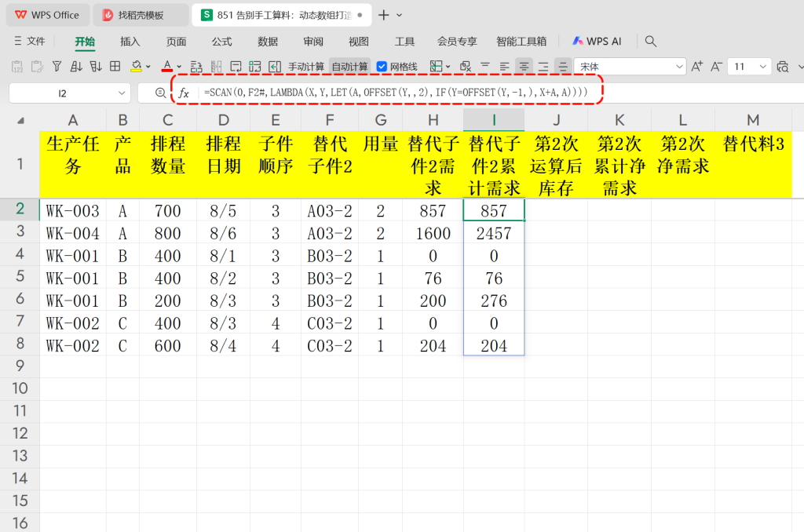
Task: Open fill color dropdown arrow
Action: 148,67
